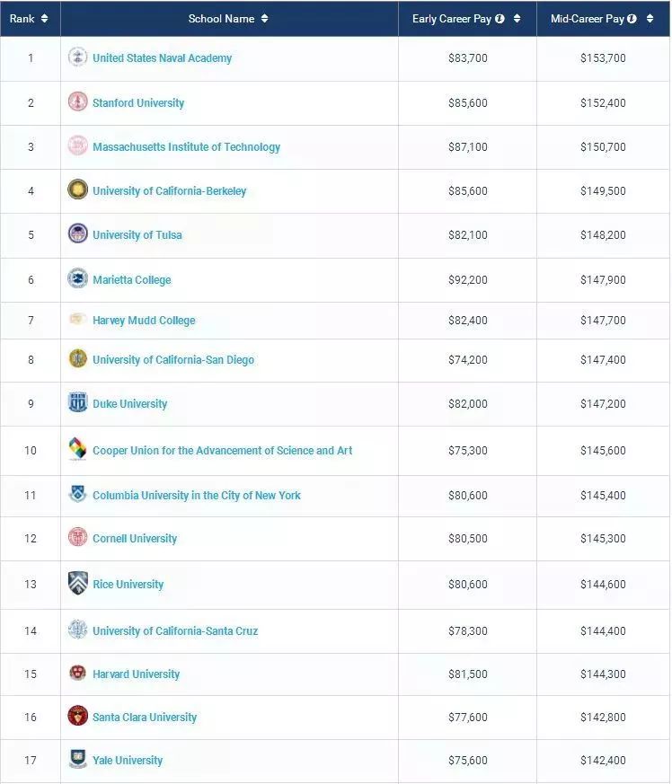This screenshot has width=672, height=784.
Task: Click the Duke University shield icon
Action: coord(78,402)
